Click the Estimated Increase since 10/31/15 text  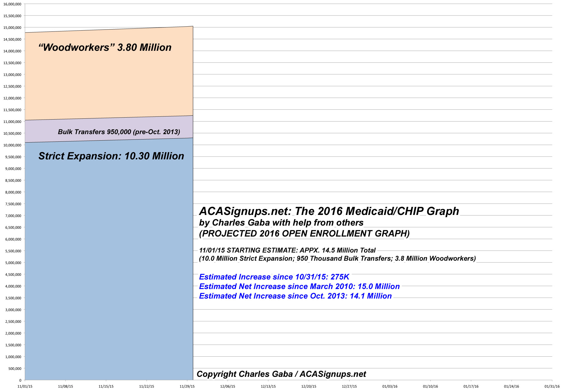tap(274, 277)
